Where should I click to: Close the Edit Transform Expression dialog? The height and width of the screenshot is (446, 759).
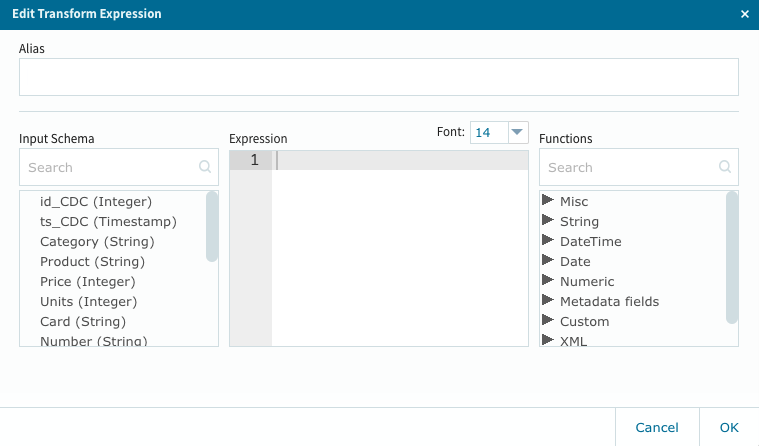tap(744, 14)
